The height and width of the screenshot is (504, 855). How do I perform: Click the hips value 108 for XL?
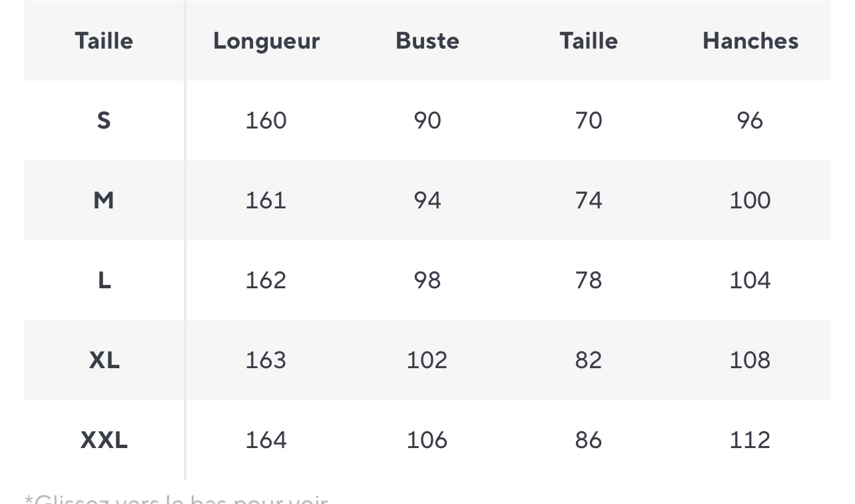click(x=750, y=360)
